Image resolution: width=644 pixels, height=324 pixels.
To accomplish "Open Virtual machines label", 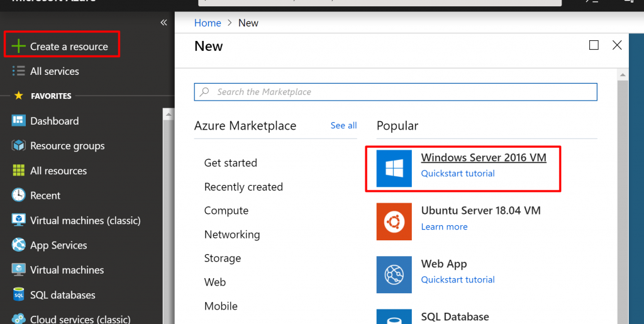I will (x=67, y=270).
